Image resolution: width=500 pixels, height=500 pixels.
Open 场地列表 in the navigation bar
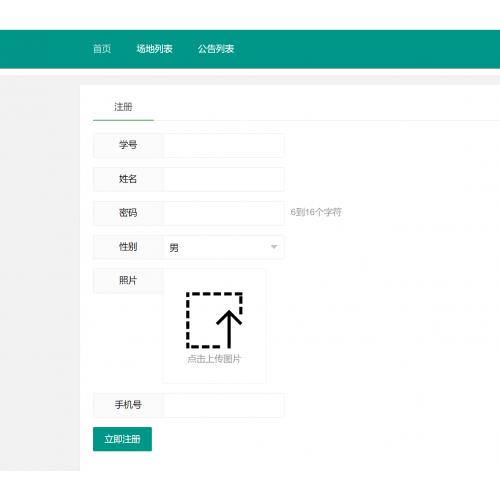pos(154,49)
